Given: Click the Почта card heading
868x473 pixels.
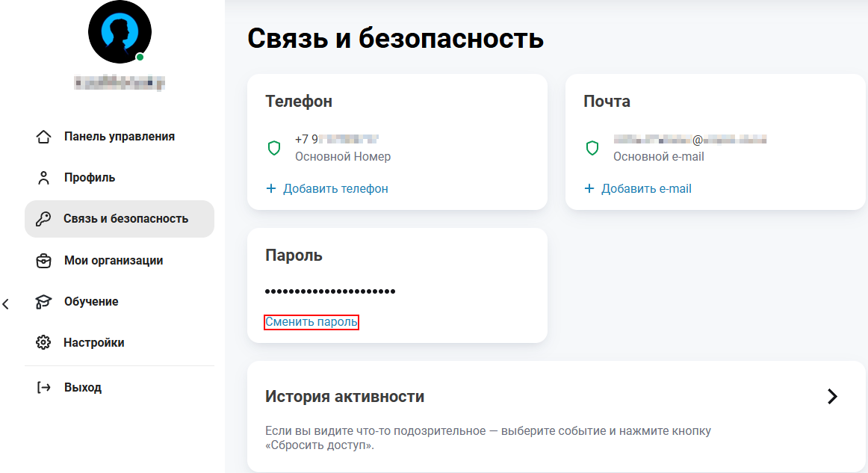Looking at the screenshot, I should coord(607,102).
